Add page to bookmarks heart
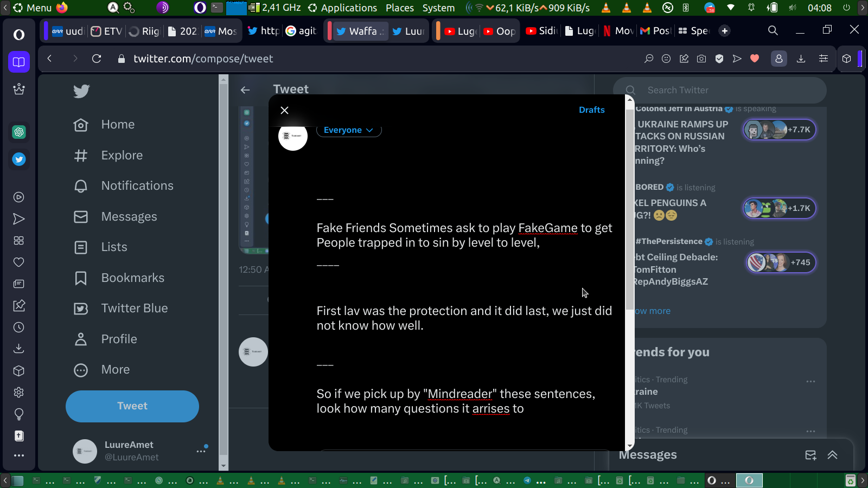Image resolution: width=868 pixels, height=488 pixels. click(x=755, y=59)
